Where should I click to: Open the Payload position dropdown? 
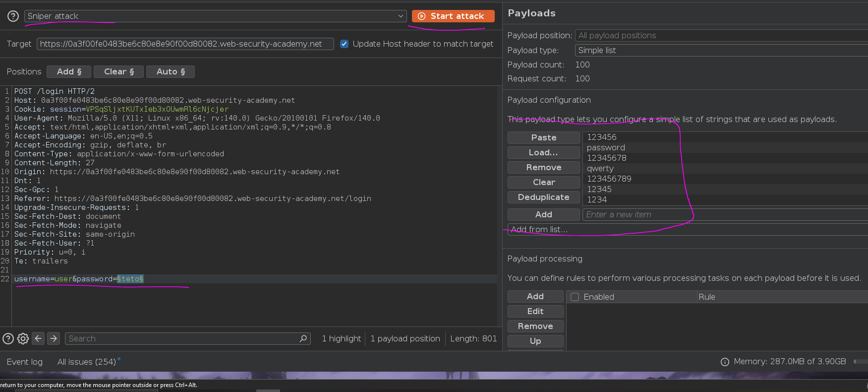coord(721,35)
